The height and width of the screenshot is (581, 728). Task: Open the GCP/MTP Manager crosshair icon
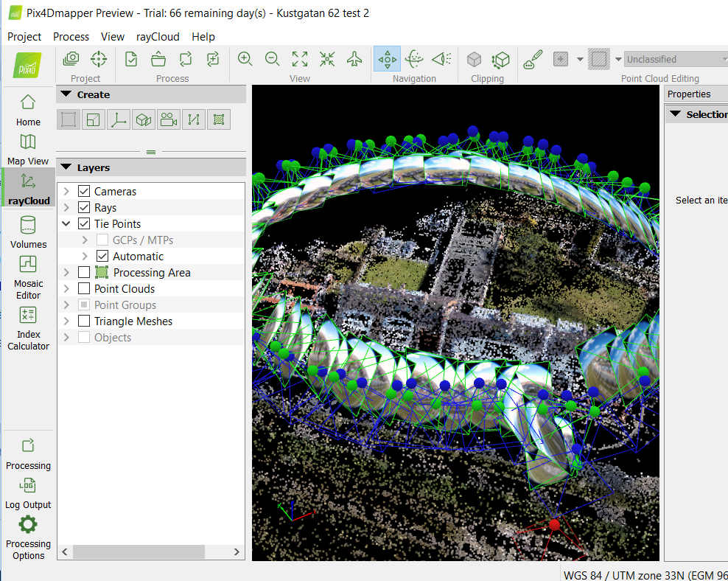click(x=99, y=59)
